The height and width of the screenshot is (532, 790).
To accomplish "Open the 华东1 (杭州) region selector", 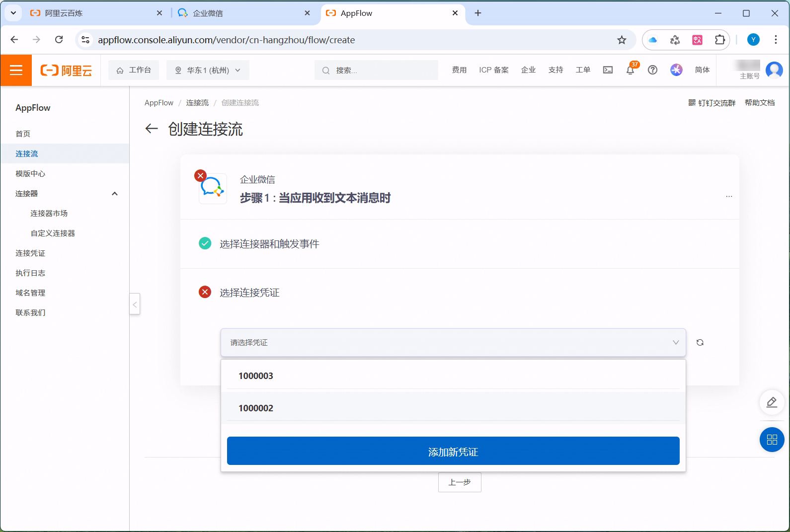I will 208,70.
